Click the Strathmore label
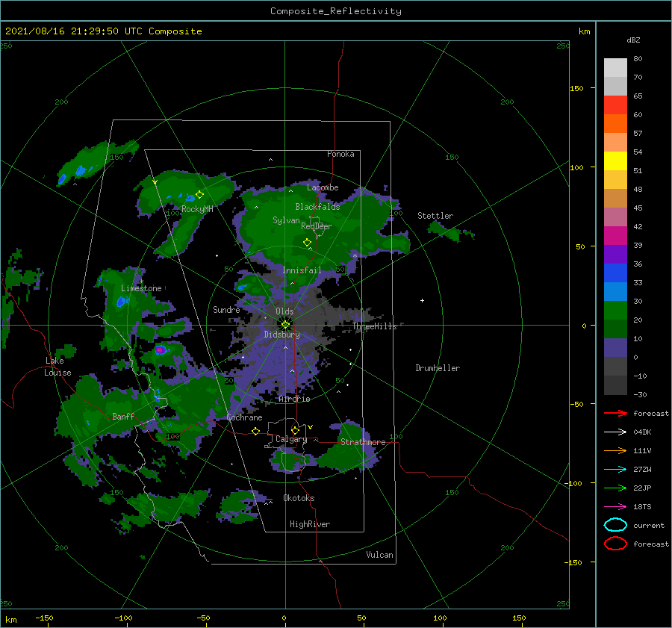Viewport: 672px width, 628px height. pyautogui.click(x=363, y=442)
